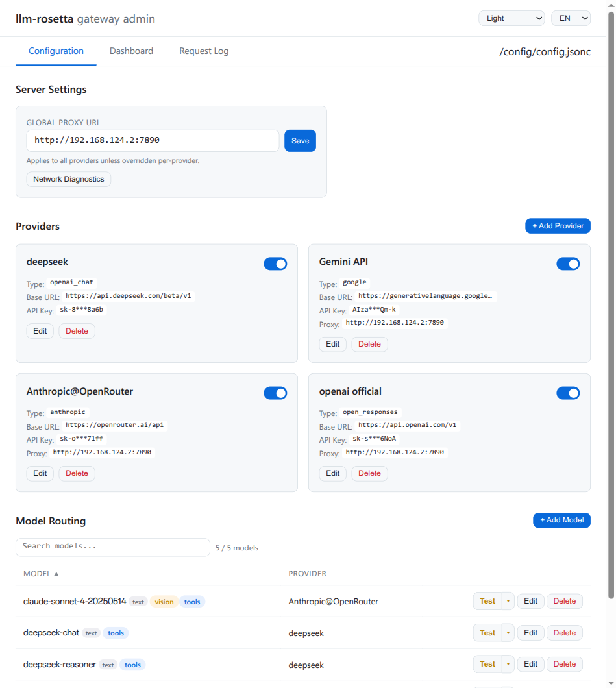
Task: Open the Light theme dropdown
Action: click(x=511, y=18)
